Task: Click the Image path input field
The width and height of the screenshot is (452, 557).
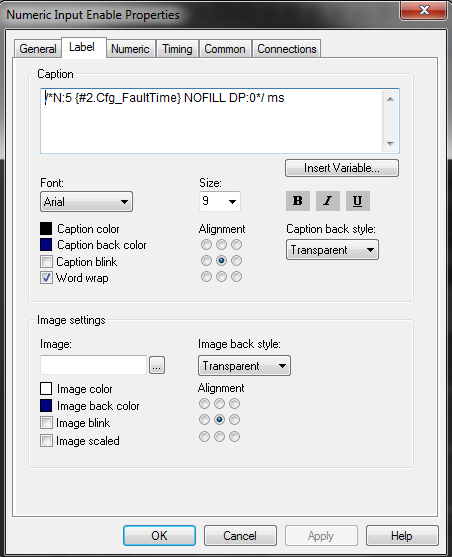Action: [x=93, y=365]
